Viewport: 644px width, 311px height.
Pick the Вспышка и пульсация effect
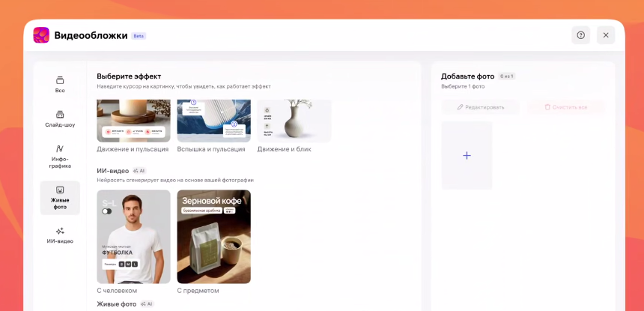click(213, 121)
